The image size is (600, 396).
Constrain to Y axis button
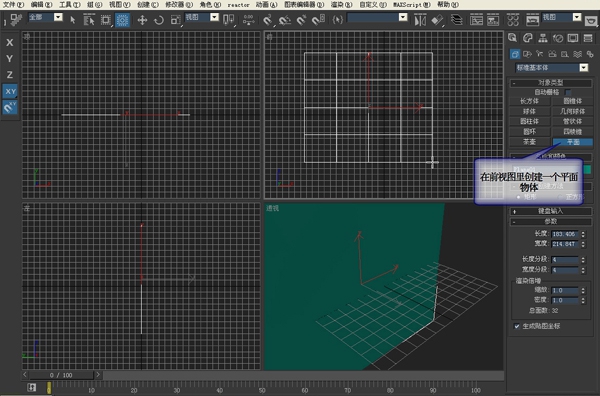point(10,59)
